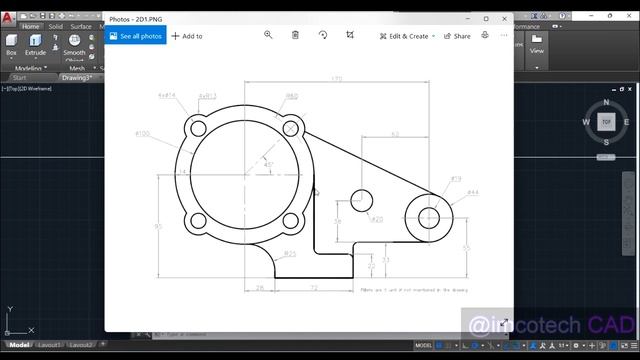Delete the photo with trash icon
Image resolution: width=640 pixels, height=360 pixels.
point(295,35)
